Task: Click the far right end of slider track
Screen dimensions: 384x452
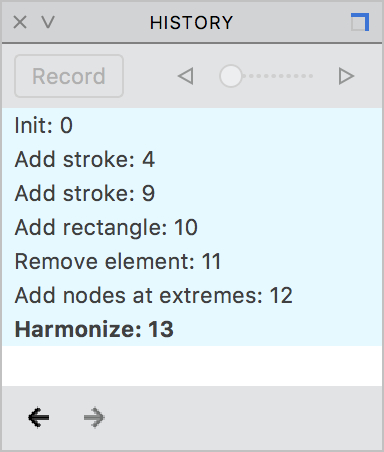Action: [x=311, y=76]
